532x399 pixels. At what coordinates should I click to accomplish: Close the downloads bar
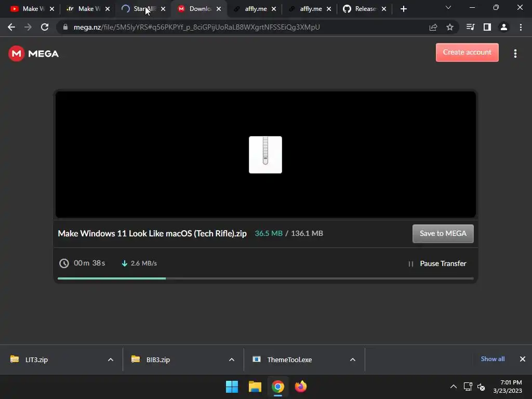point(523,359)
